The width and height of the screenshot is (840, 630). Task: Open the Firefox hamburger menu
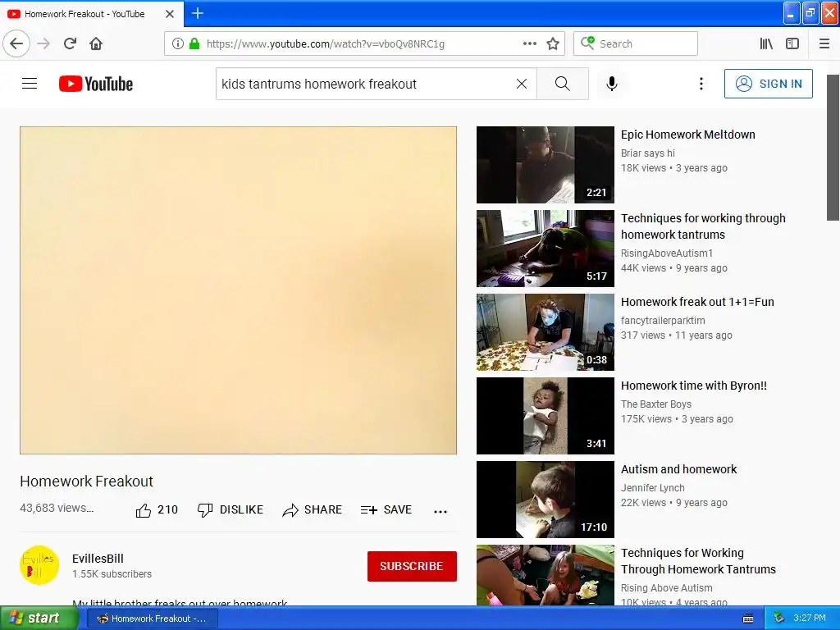tap(824, 43)
